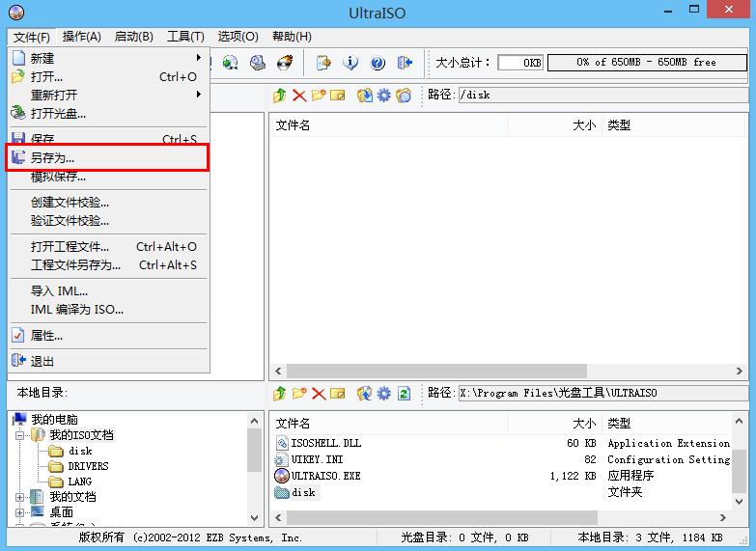
Task: Click the rename label icon in local directory toolbar
Action: pyautogui.click(x=338, y=394)
